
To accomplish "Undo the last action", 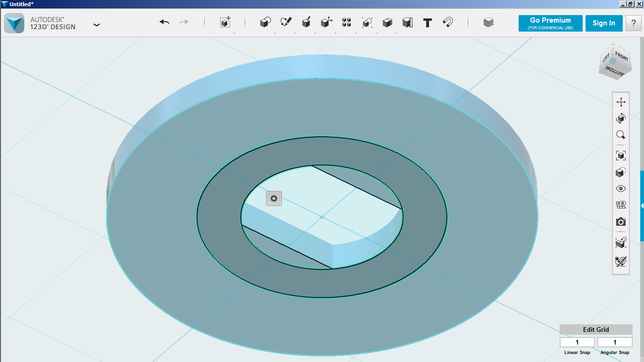I will 164,22.
